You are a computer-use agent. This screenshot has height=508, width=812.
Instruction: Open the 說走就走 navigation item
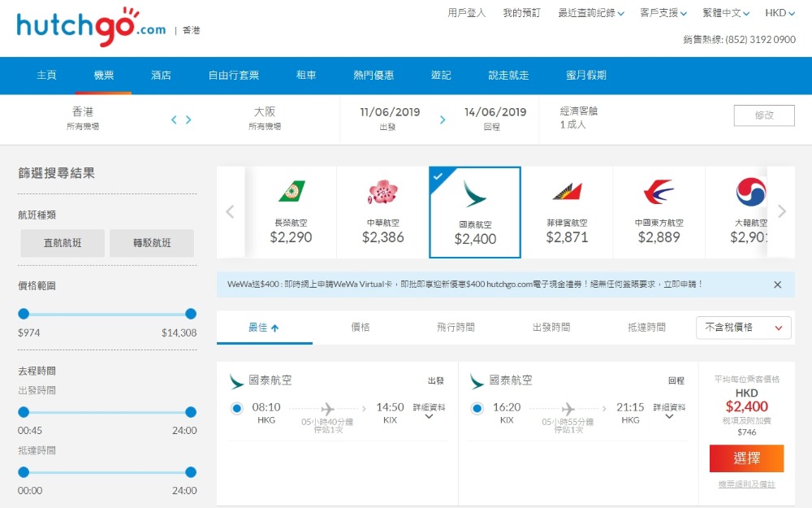pos(508,75)
